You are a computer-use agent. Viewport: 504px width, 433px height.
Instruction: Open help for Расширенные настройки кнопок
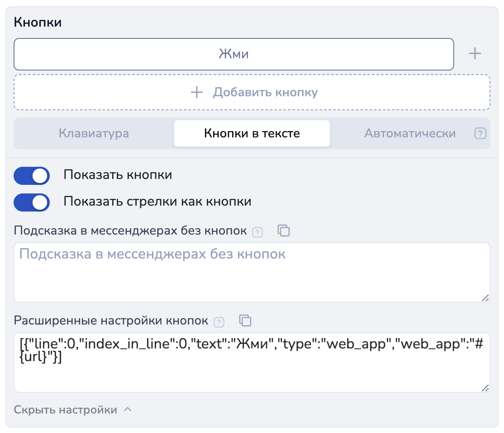click(219, 322)
